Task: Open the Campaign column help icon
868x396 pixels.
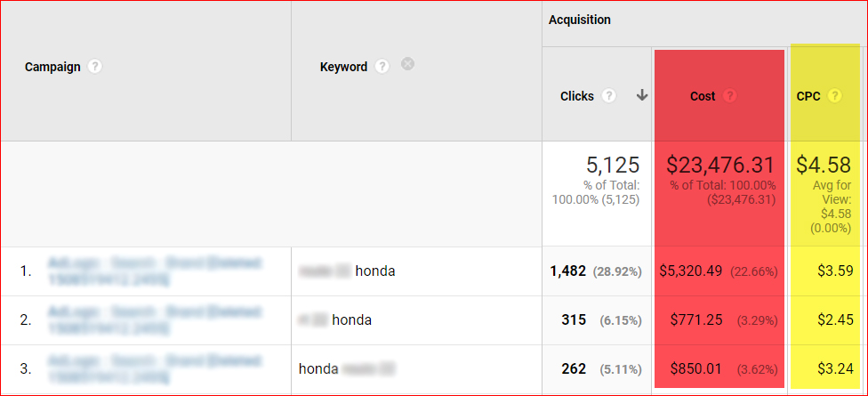Action: pos(95,67)
